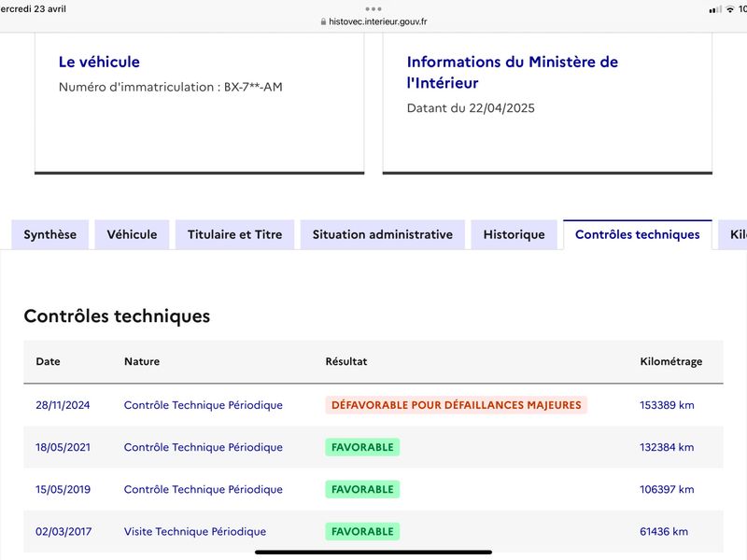Screen dimensions: 747x560
Task: Tap the lock icon beside the URL
Action: click(x=323, y=21)
